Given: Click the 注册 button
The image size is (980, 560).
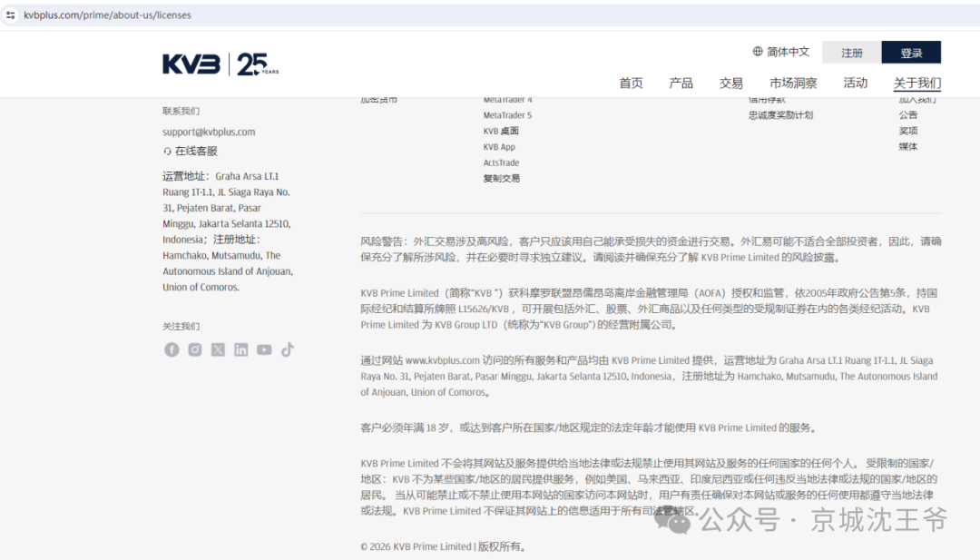Looking at the screenshot, I should tap(852, 53).
